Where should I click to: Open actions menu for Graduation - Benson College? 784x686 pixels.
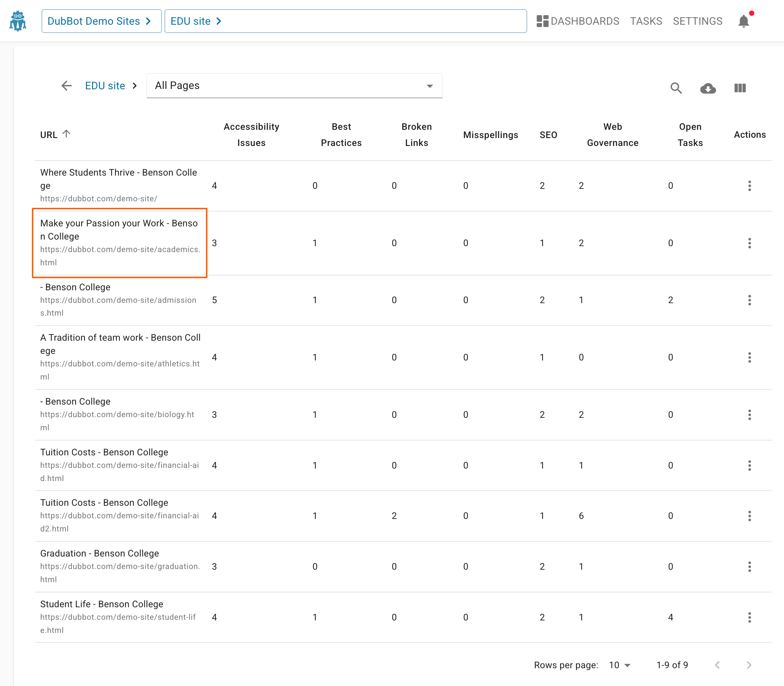749,566
